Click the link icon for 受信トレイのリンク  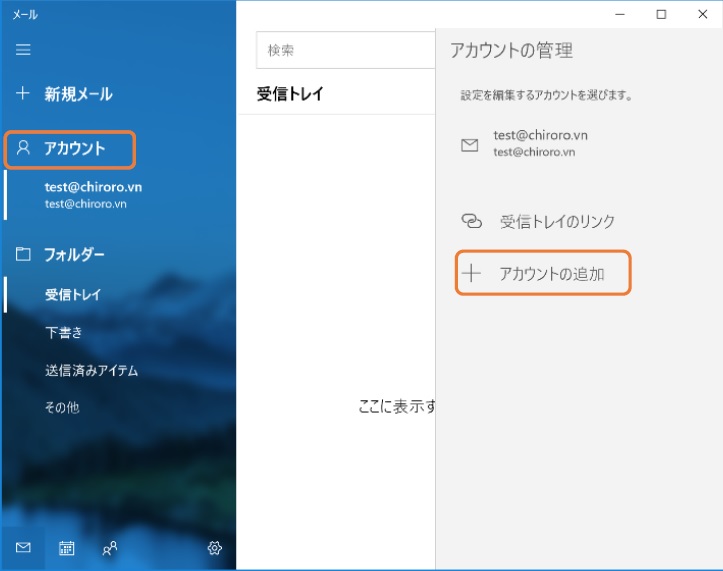(471, 221)
